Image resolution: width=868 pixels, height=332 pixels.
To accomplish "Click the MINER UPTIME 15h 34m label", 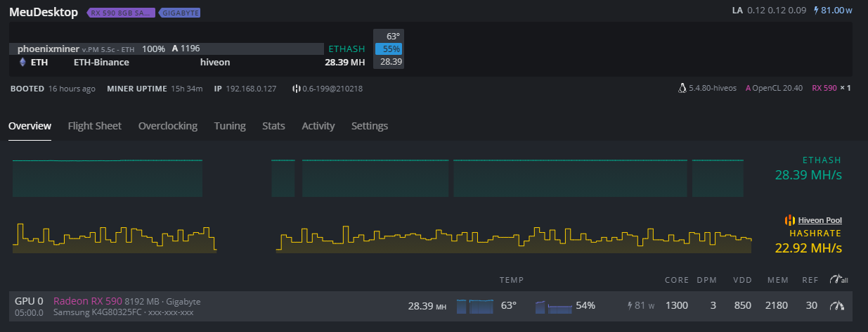I will click(x=155, y=89).
